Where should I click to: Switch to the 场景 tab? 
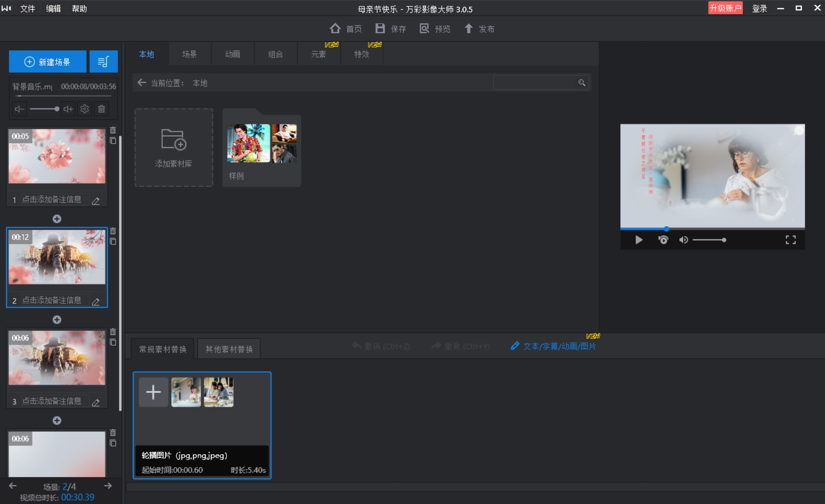coord(189,54)
